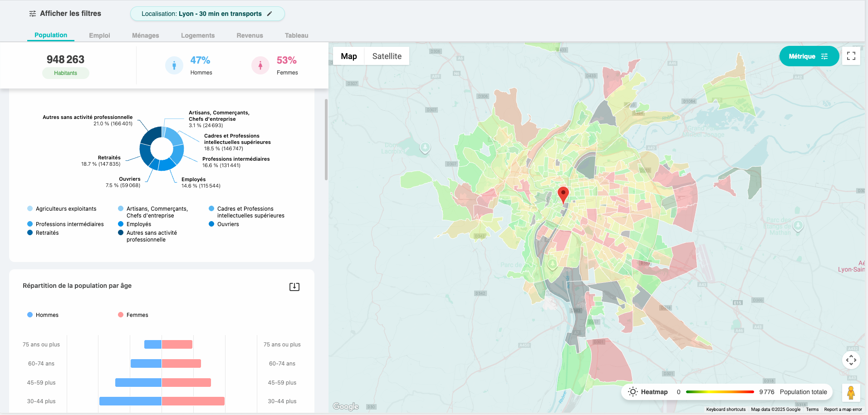Expand the Afficher les filtres panel

pyautogui.click(x=70, y=14)
